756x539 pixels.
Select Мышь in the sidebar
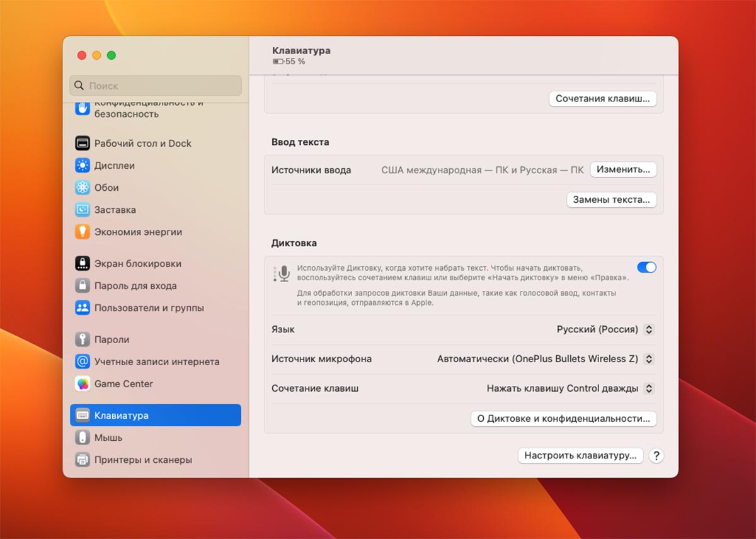(x=155, y=438)
